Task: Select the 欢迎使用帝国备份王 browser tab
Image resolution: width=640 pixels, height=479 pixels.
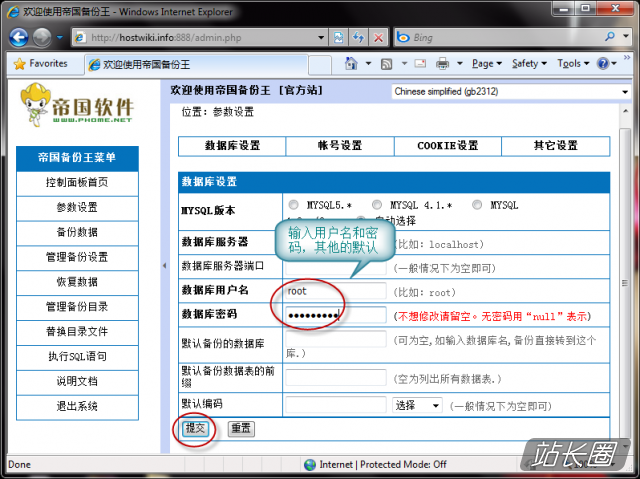Action: point(196,64)
